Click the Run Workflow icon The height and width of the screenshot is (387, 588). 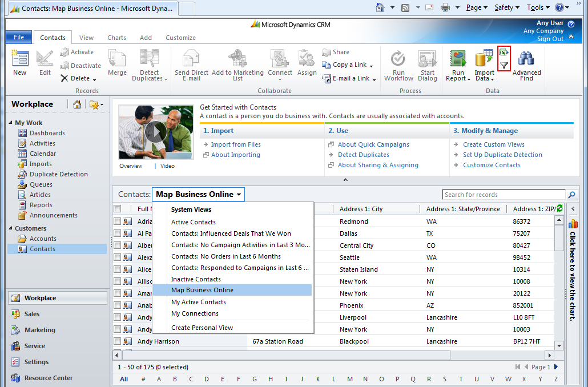point(398,58)
